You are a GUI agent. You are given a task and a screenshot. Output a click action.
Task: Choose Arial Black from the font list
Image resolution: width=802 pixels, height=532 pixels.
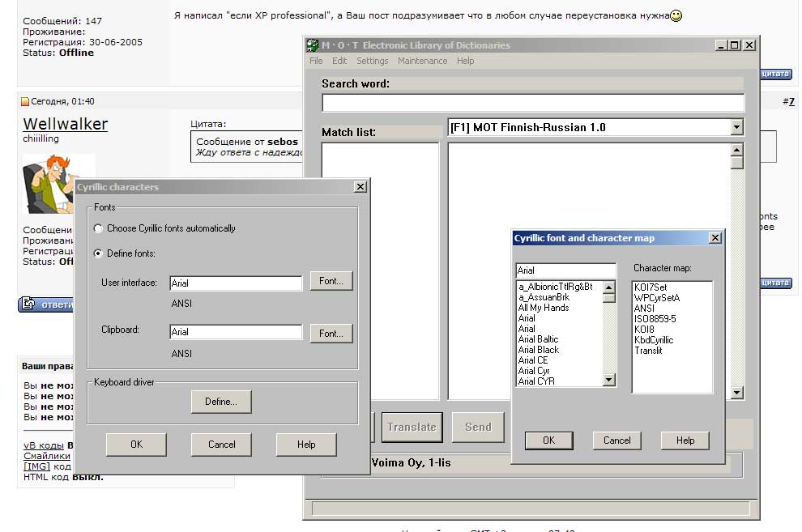(x=539, y=350)
